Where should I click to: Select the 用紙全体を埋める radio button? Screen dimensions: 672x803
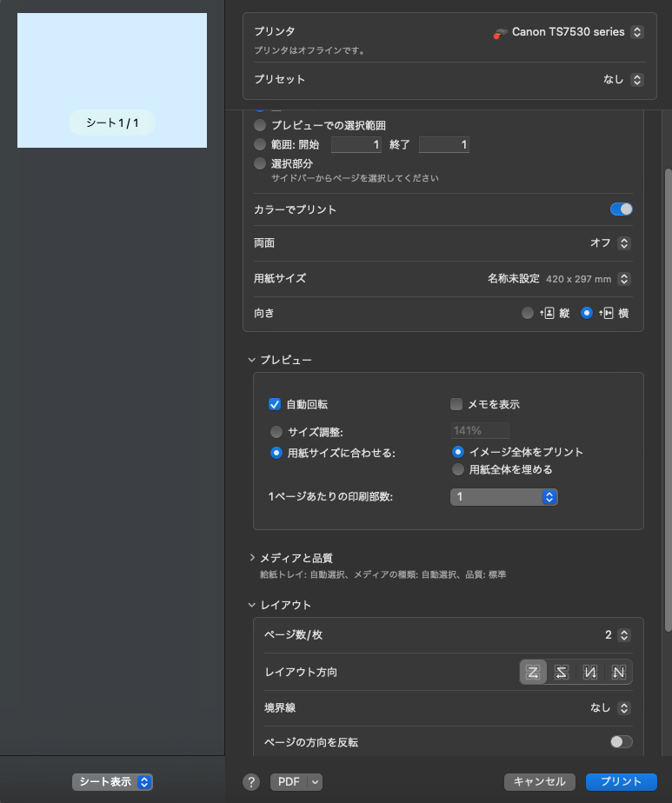pyautogui.click(x=458, y=469)
